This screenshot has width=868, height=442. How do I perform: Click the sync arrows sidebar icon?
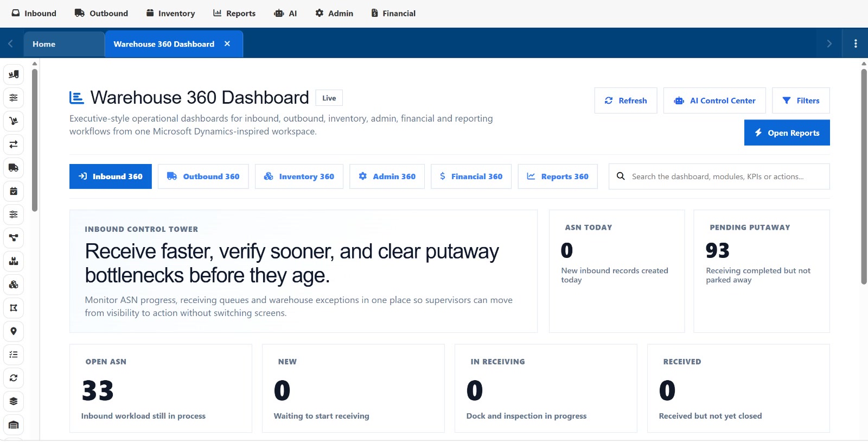(x=14, y=378)
